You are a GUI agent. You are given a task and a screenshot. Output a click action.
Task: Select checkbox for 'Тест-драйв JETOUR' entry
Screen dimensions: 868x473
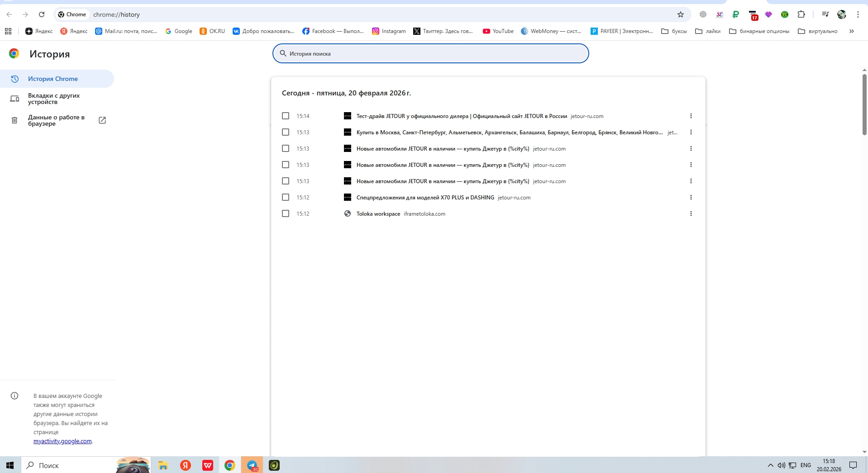(x=286, y=116)
